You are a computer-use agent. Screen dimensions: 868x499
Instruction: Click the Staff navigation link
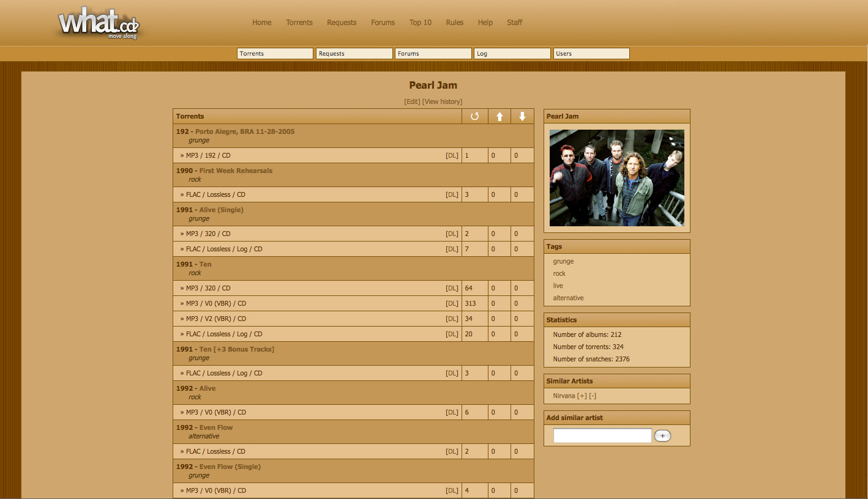pos(514,23)
